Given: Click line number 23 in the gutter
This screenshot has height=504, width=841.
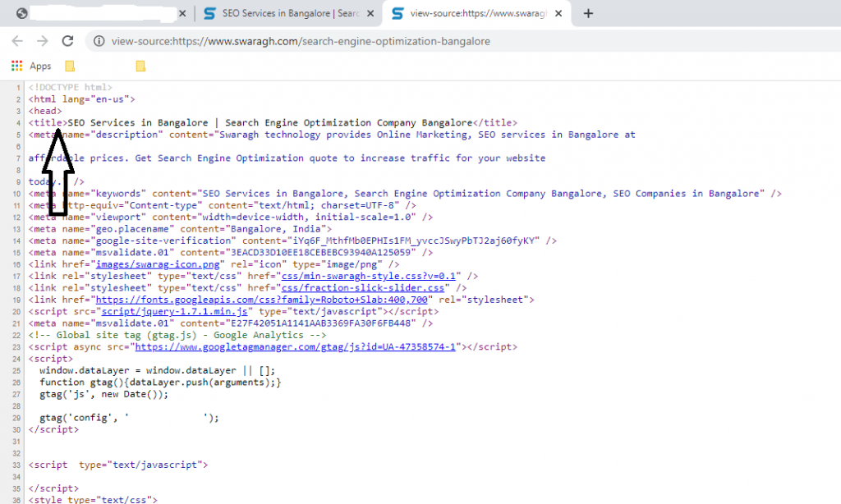Looking at the screenshot, I should pyautogui.click(x=16, y=347).
